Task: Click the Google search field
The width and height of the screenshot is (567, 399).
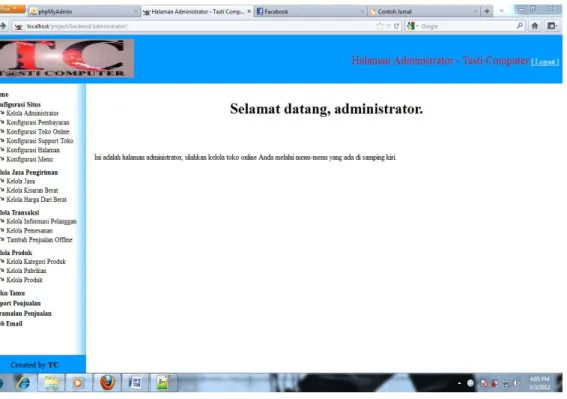Action: pos(466,26)
